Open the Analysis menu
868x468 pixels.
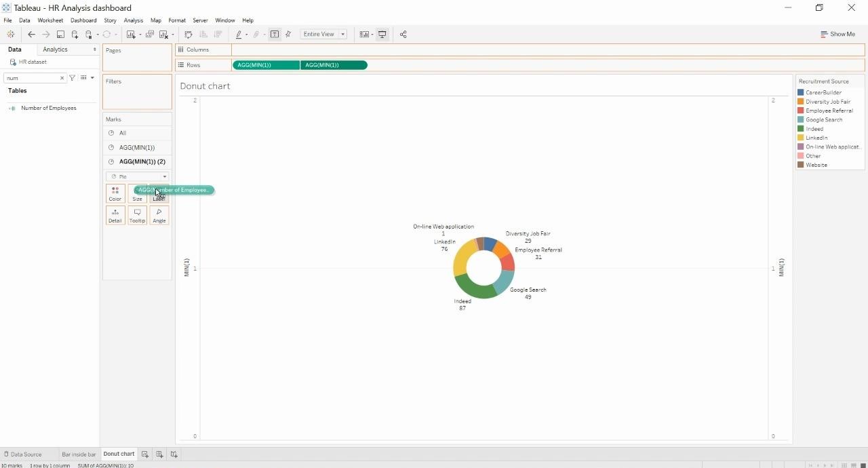[133, 20]
